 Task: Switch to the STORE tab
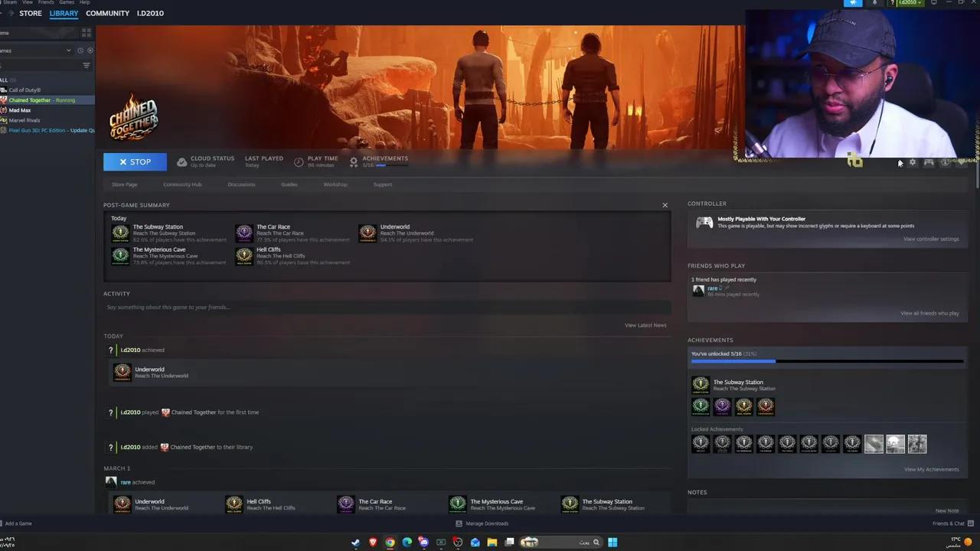click(x=31, y=13)
